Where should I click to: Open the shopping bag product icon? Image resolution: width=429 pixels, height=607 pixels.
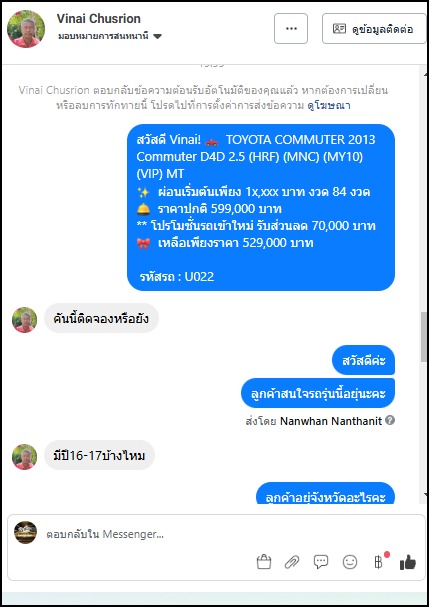pyautogui.click(x=264, y=562)
